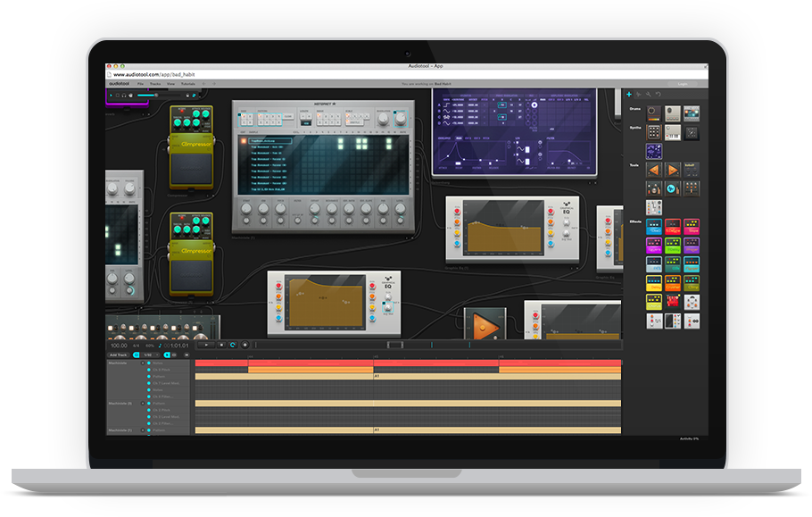Select the plus add-device icon in side panel
The width and height of the screenshot is (812, 517).
click(628, 94)
